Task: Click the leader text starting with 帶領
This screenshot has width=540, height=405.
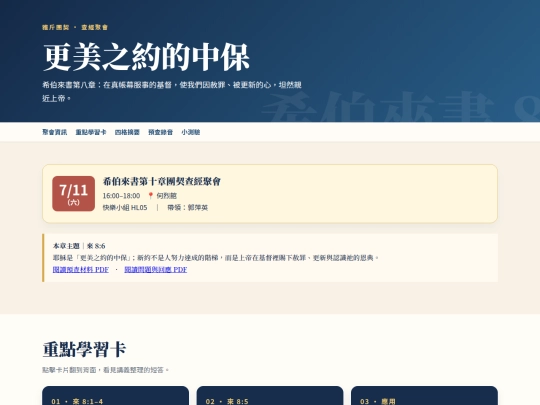Action: (188, 208)
